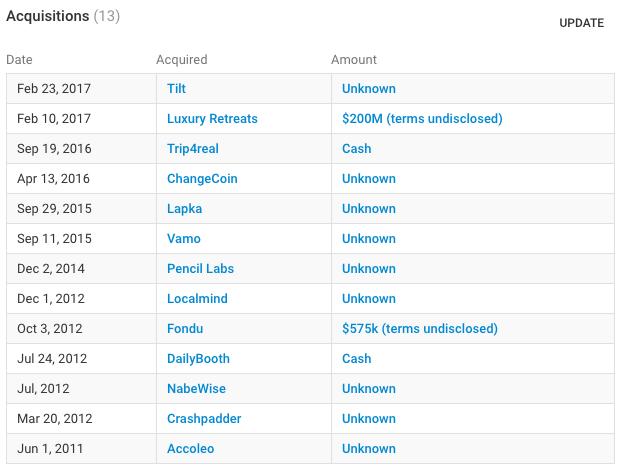Click the $575k (terms undisclosed) amount
The height and width of the screenshot is (474, 624).
(419, 329)
